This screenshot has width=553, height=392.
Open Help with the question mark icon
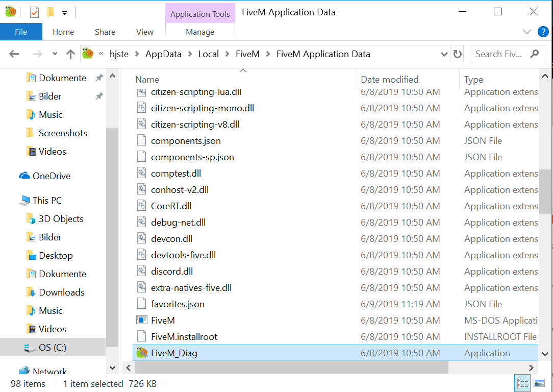[x=543, y=32]
